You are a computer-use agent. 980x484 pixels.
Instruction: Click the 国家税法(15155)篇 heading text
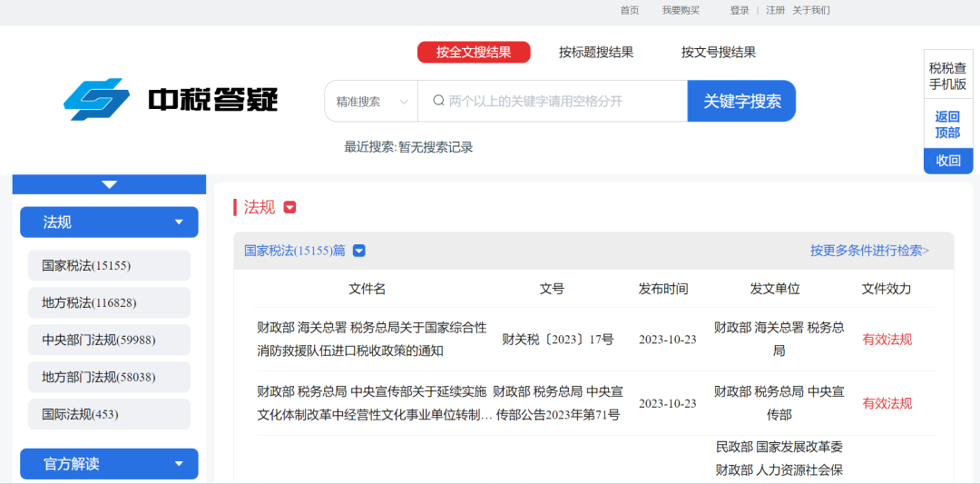click(x=295, y=251)
